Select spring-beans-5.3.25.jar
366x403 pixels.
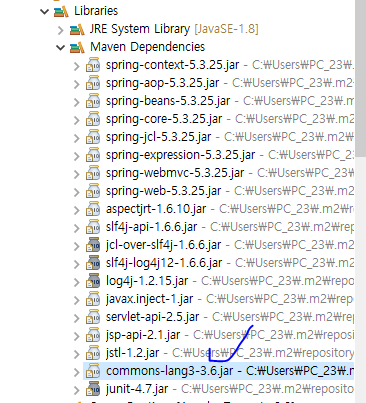168,101
